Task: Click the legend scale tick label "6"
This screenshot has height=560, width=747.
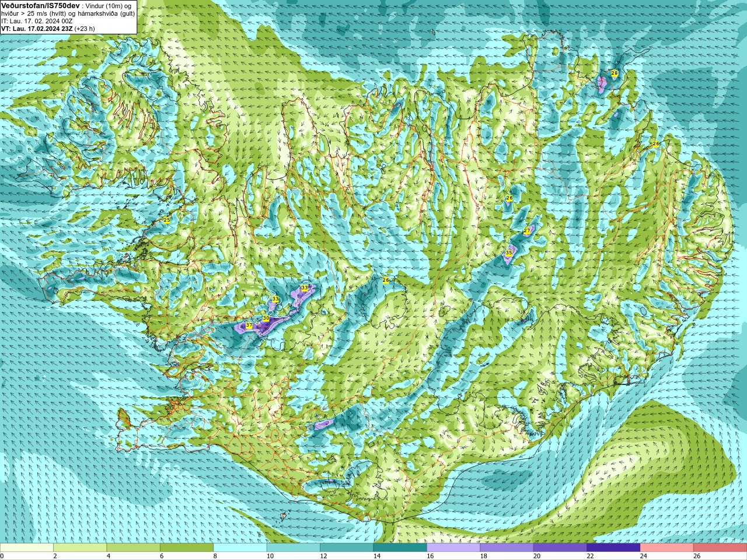Action: pyautogui.click(x=162, y=556)
